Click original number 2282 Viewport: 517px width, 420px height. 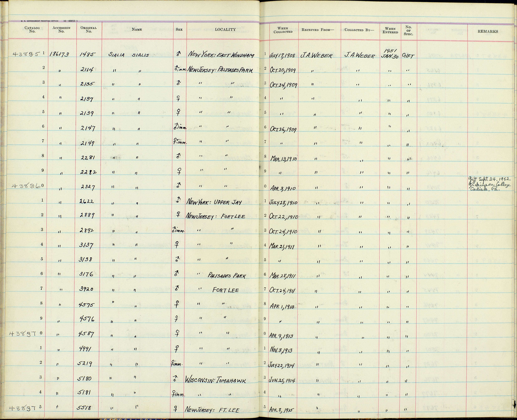pos(88,172)
